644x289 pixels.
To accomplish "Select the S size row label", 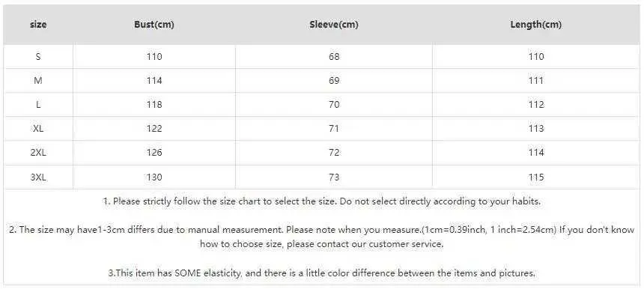I will click(38, 57).
